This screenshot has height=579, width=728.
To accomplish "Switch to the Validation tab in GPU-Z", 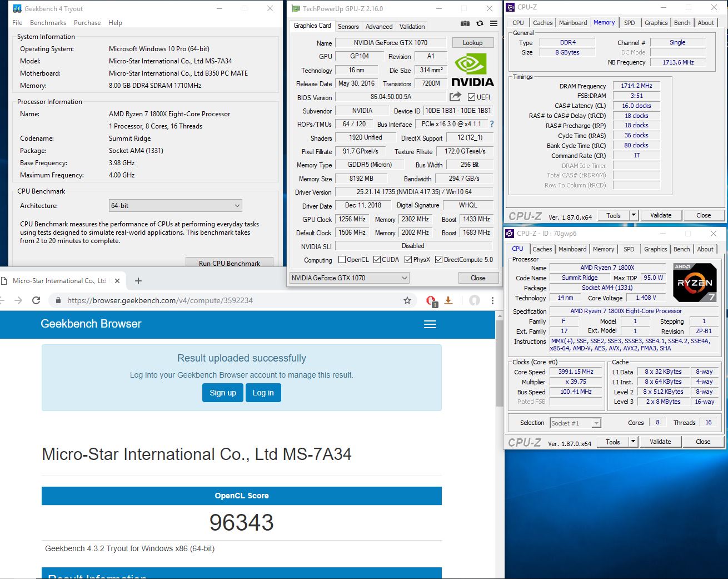I will point(412,26).
